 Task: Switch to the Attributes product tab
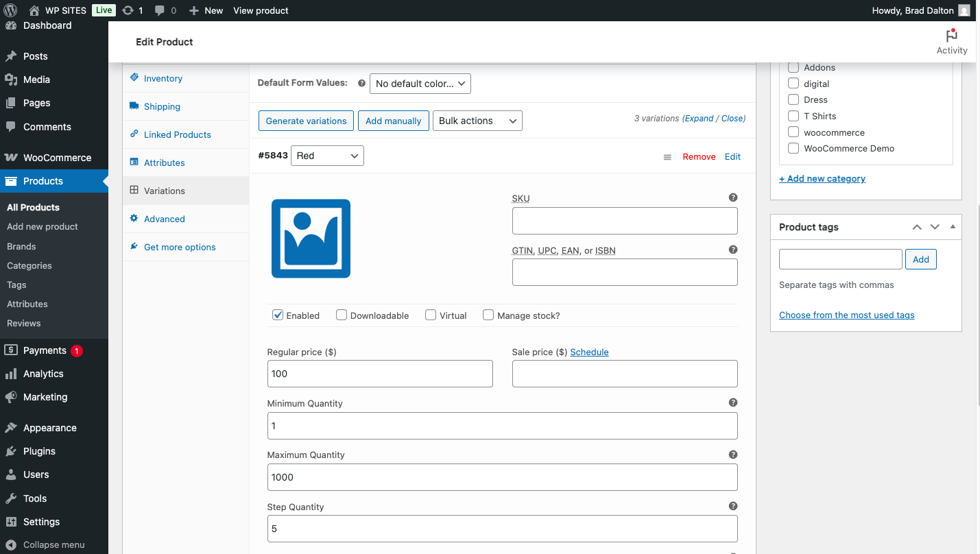[x=164, y=162]
